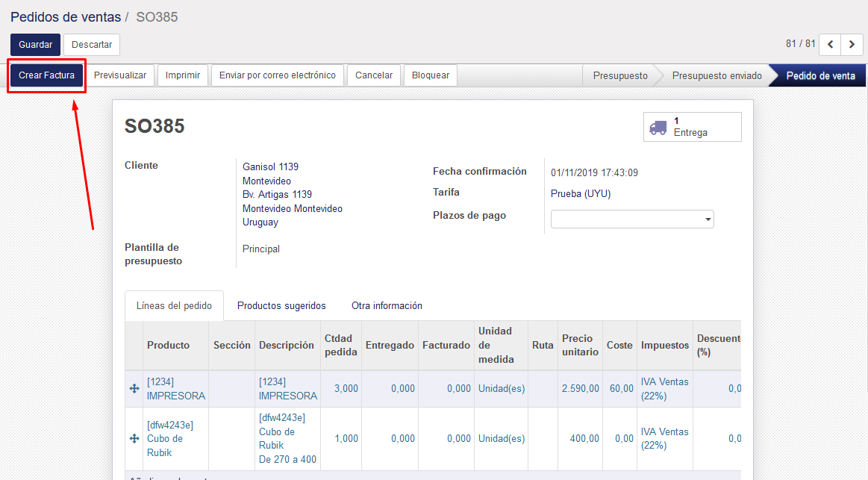Select the Pedido de venta stage
This screenshot has height=480, width=868.
(x=821, y=76)
